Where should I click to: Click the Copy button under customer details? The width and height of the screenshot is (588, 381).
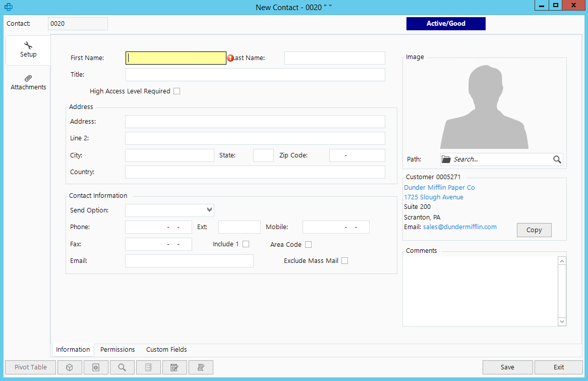(x=534, y=230)
